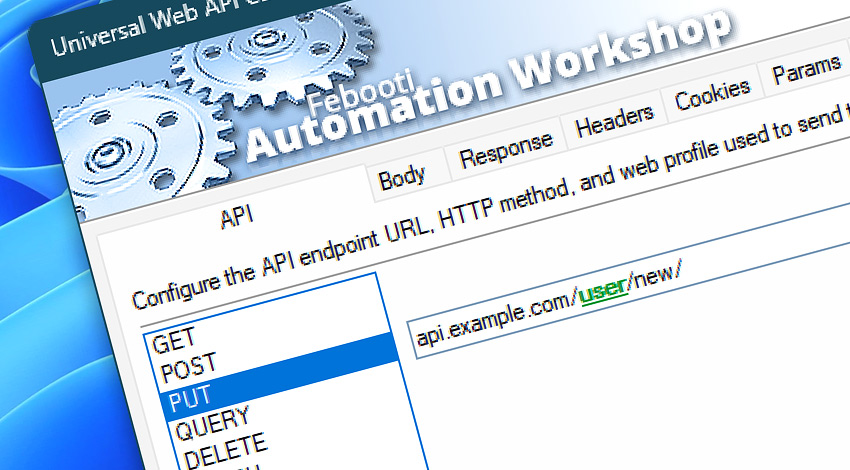Select the Headers tab
This screenshot has width=850, height=470.
[614, 121]
